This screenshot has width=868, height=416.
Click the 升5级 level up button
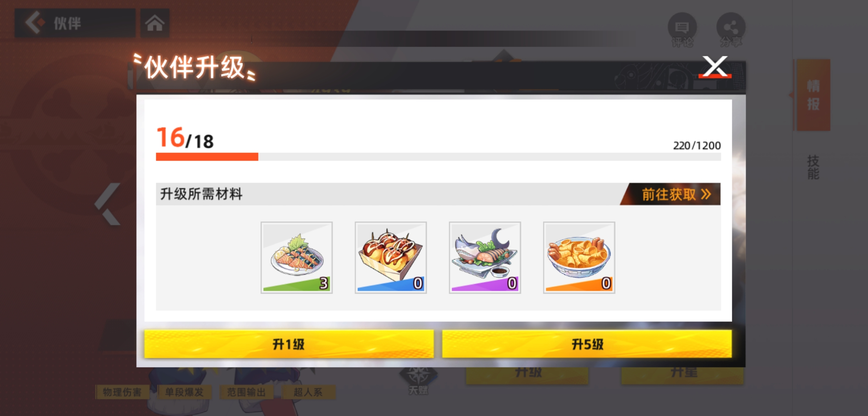587,344
